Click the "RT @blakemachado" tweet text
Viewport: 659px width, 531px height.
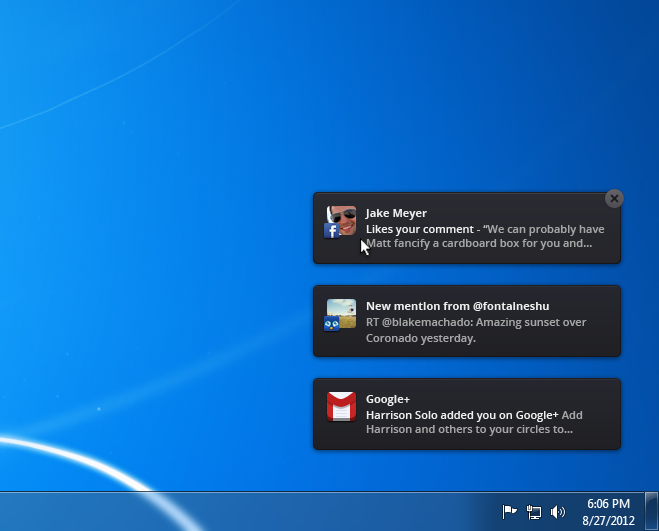(x=475, y=322)
